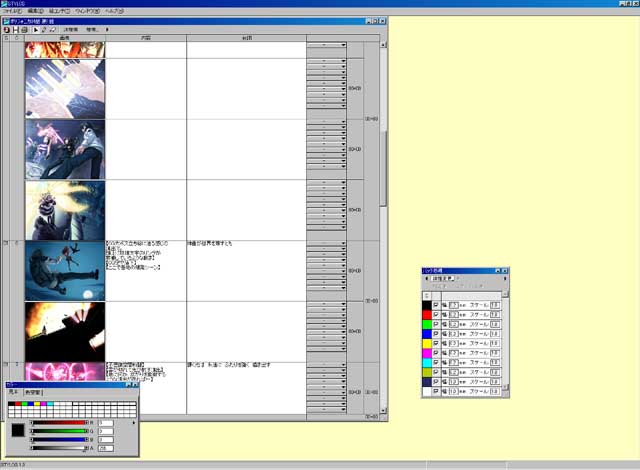Click the width field in the black pen row
Viewport: 640px width, 470px height.
click(x=453, y=305)
